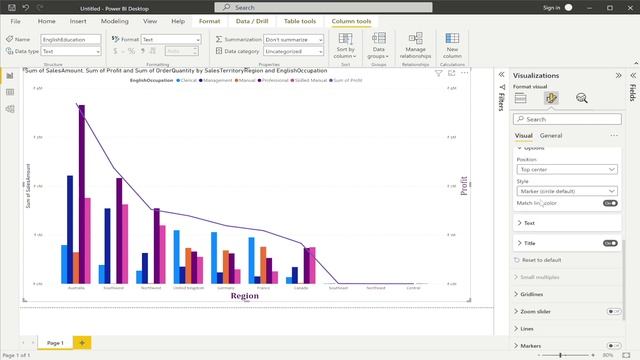This screenshot has height=360, width=640.
Task: Create a New column
Action: tap(452, 46)
